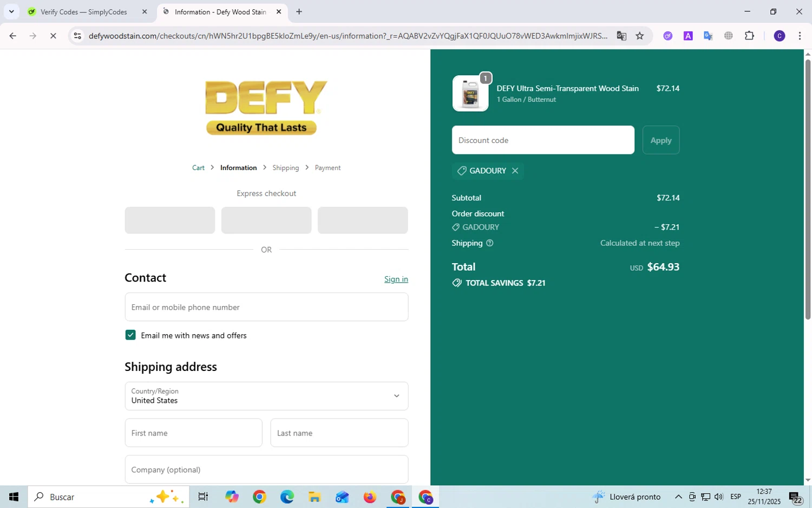Viewport: 812px width, 508px height.
Task: Open the Extensions puzzle menu
Action: tap(749, 36)
